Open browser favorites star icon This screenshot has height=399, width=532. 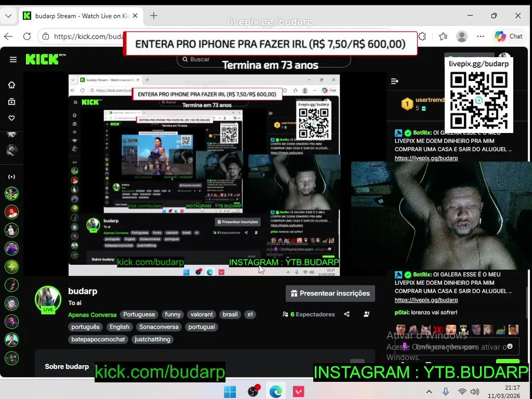click(443, 37)
